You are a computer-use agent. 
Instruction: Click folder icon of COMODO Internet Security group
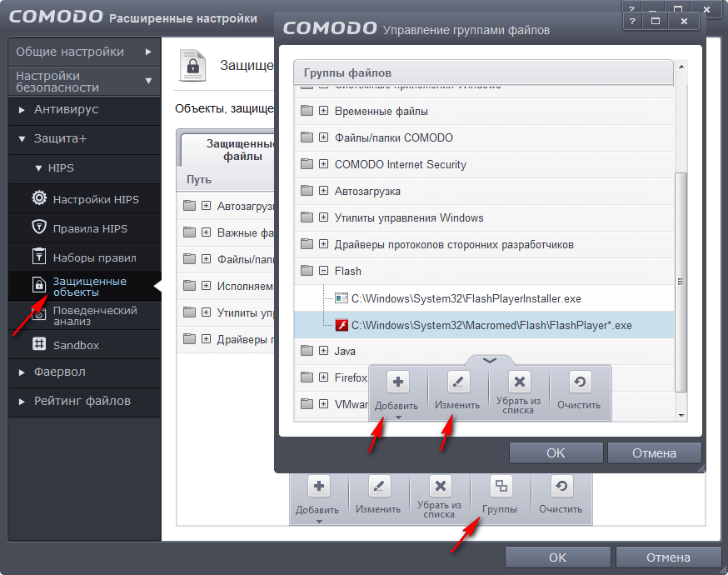click(307, 164)
